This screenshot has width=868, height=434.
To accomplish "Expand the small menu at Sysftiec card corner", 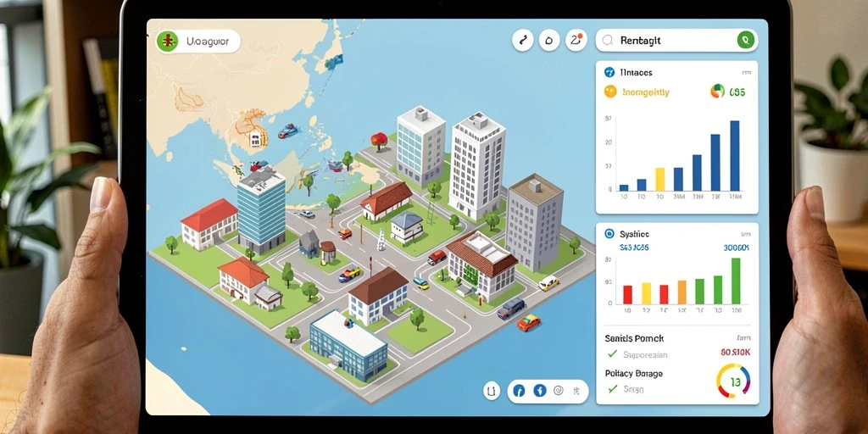I will pos(746,234).
